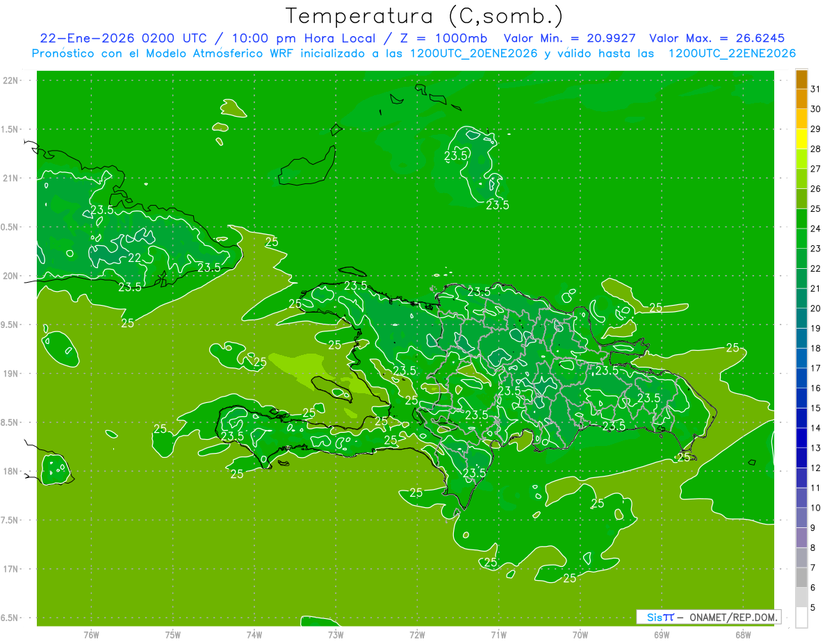Screen dimensions: 834x644
Task: Click the "15" color bar label
Action: pos(816,408)
